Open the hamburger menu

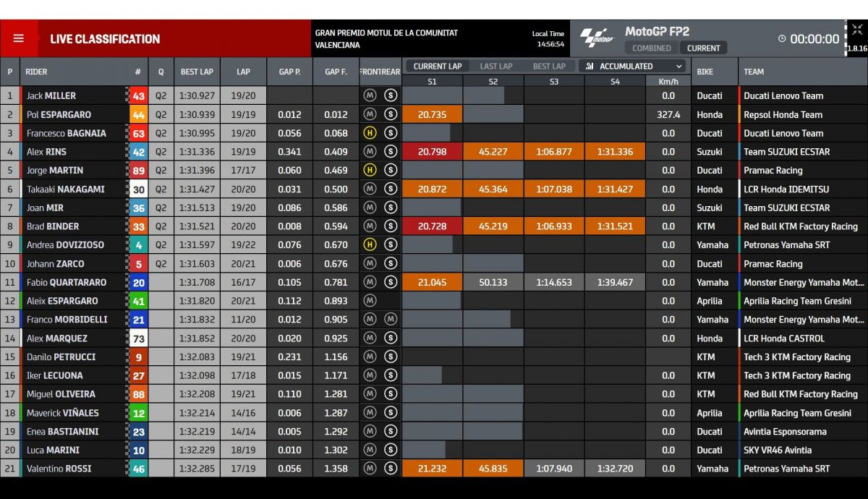coord(19,39)
